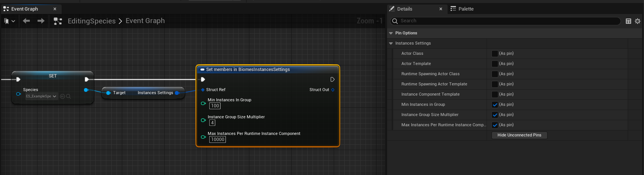Click the Target input pin
Viewport: 644px width, 175px height.
pos(108,93)
